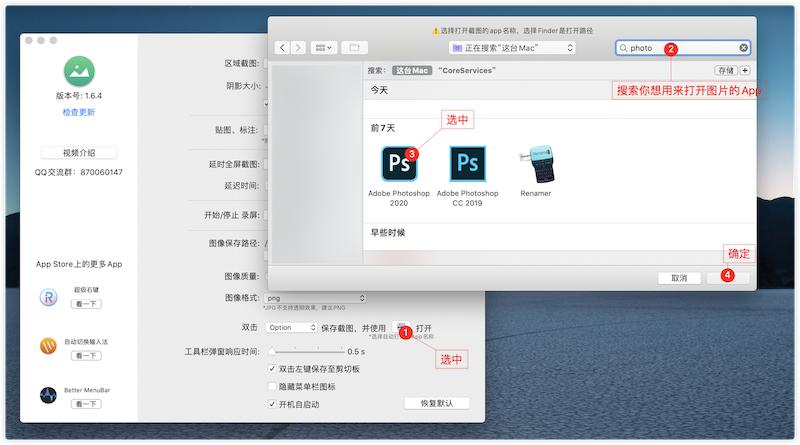
Task: Toggle 隐藏菜单栏图标 checkbox
Action: point(272,386)
